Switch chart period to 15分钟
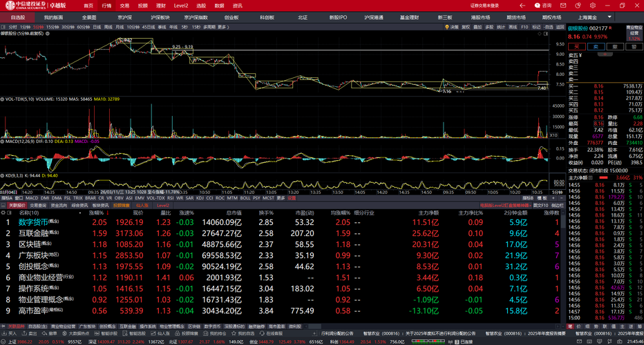This screenshot has width=644, height=345. 53,27
